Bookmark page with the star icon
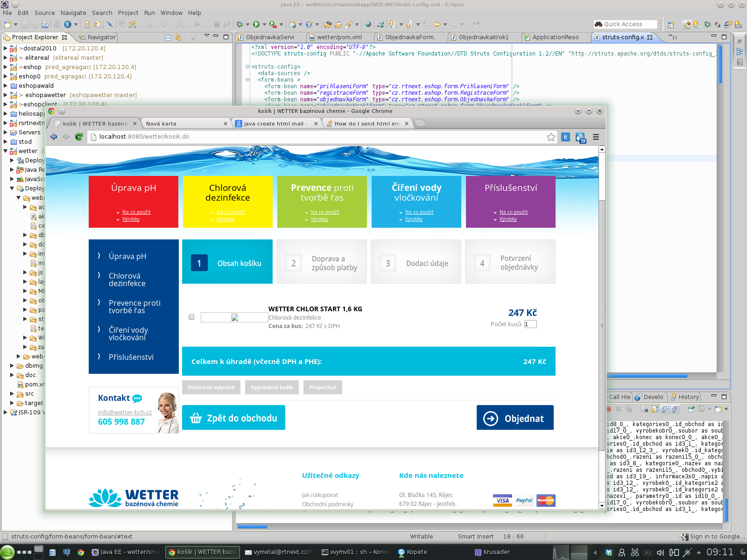The width and height of the screenshot is (747, 560). click(x=551, y=137)
